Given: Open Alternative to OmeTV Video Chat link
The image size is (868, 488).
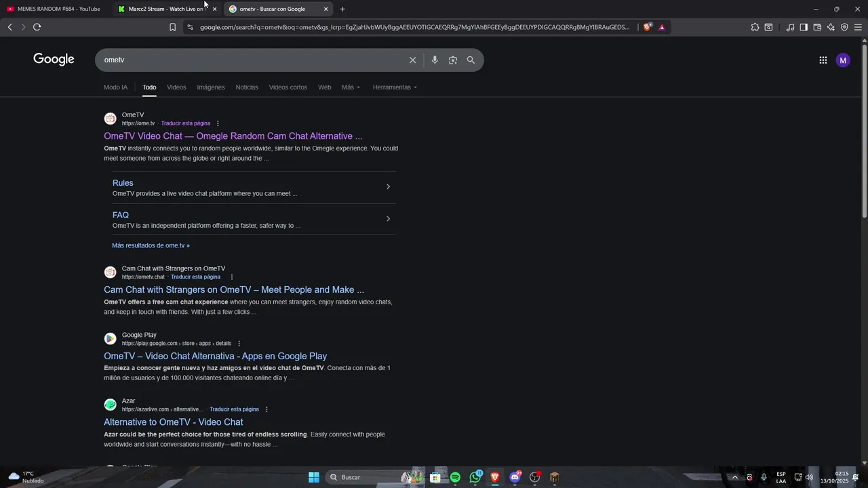Looking at the screenshot, I should [174, 422].
